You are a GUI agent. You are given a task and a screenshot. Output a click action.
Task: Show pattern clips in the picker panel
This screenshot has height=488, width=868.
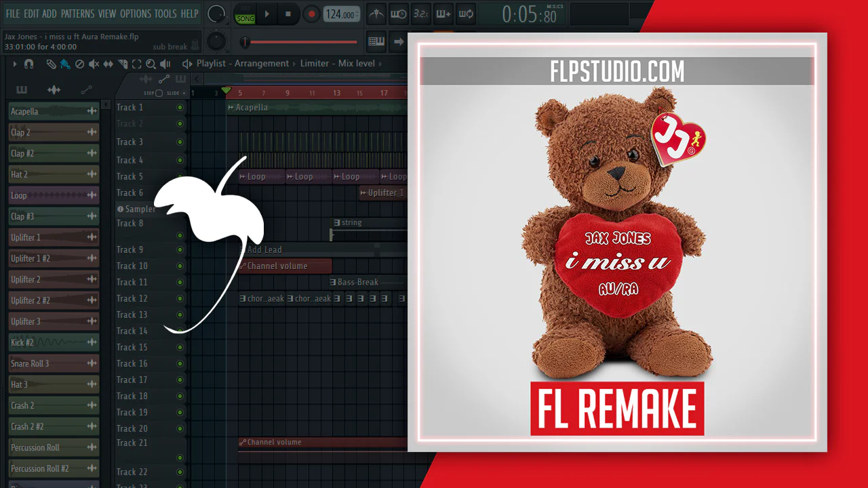[x=22, y=89]
